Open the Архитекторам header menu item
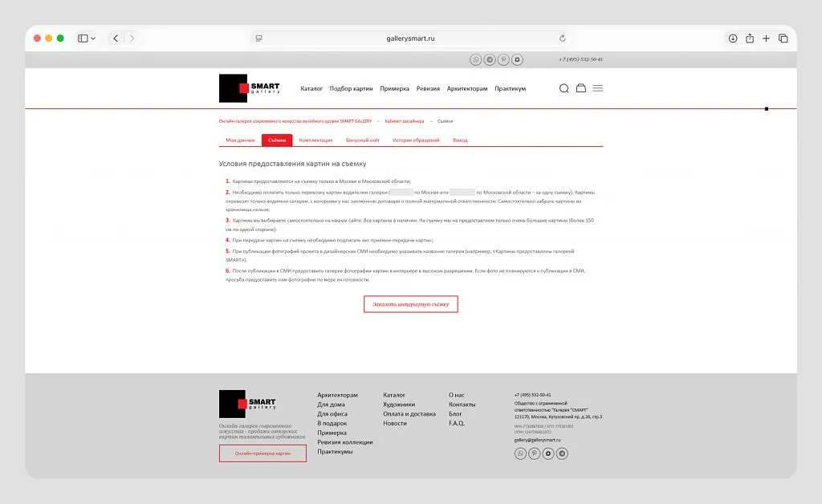This screenshot has height=504, width=822. click(x=467, y=88)
